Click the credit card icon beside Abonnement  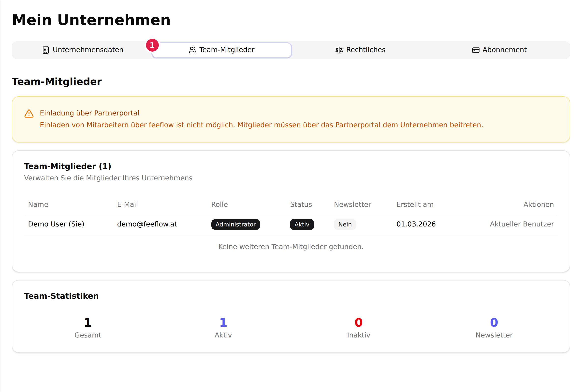point(475,50)
